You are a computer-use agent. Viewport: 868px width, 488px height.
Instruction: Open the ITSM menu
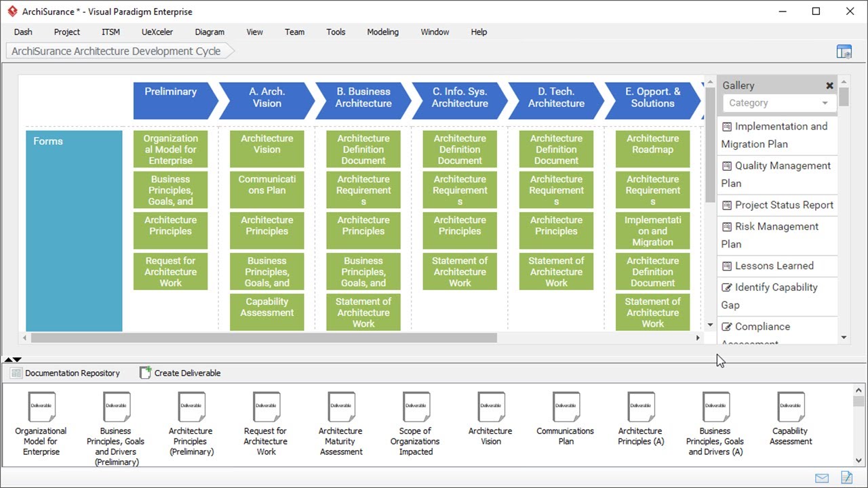click(111, 32)
